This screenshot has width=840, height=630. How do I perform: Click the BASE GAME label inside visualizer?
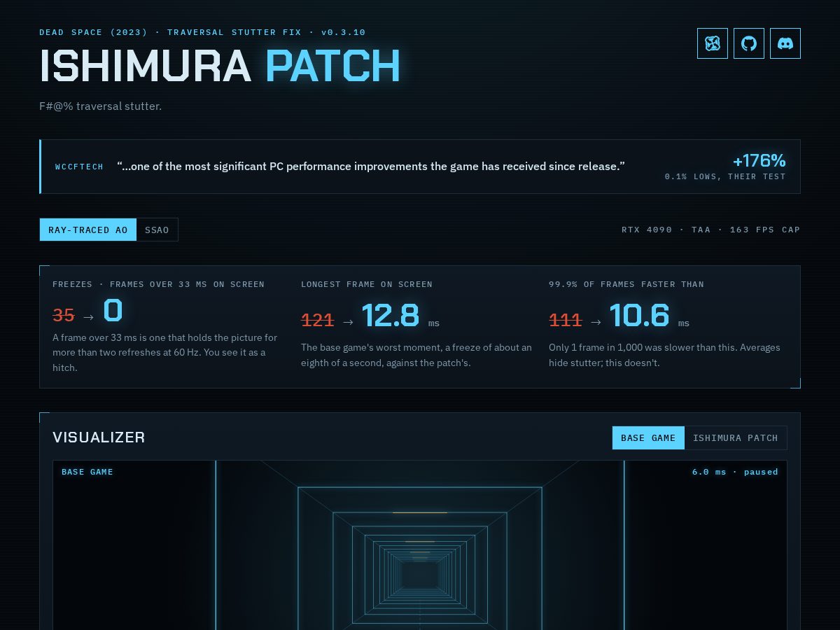pos(87,472)
